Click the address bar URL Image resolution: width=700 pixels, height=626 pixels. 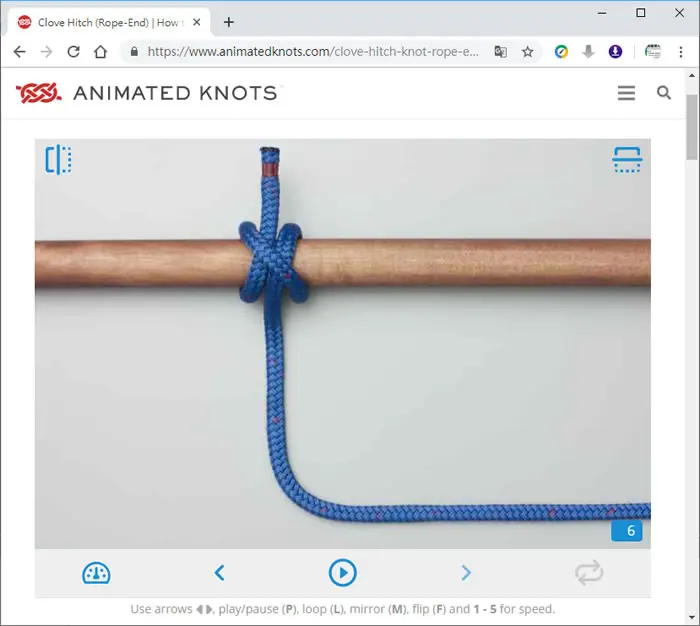tap(312, 52)
